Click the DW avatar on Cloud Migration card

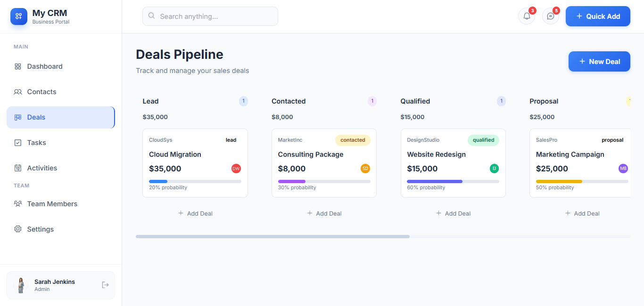click(236, 168)
